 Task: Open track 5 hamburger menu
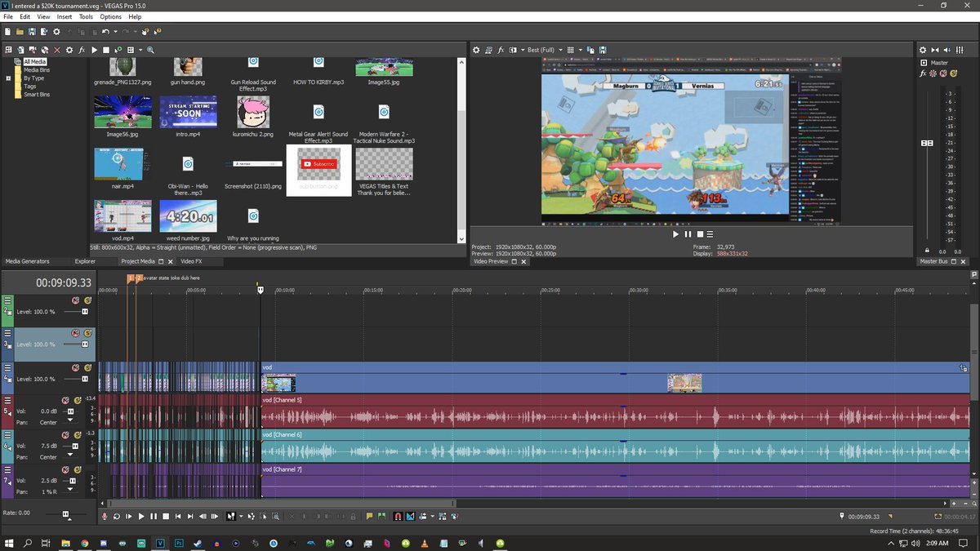tap(7, 400)
